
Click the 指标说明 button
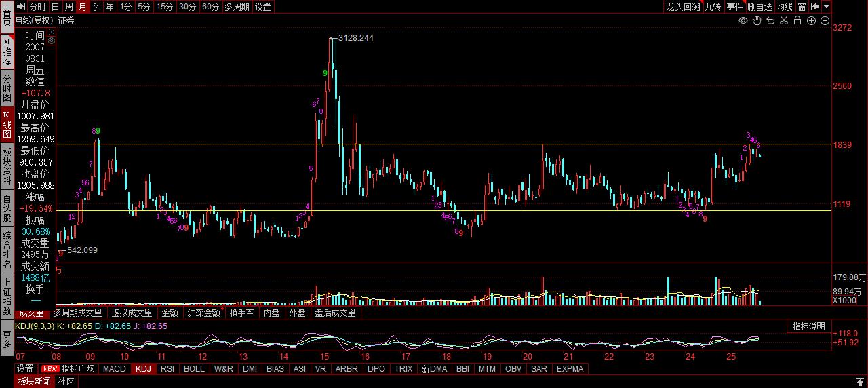pos(809,327)
